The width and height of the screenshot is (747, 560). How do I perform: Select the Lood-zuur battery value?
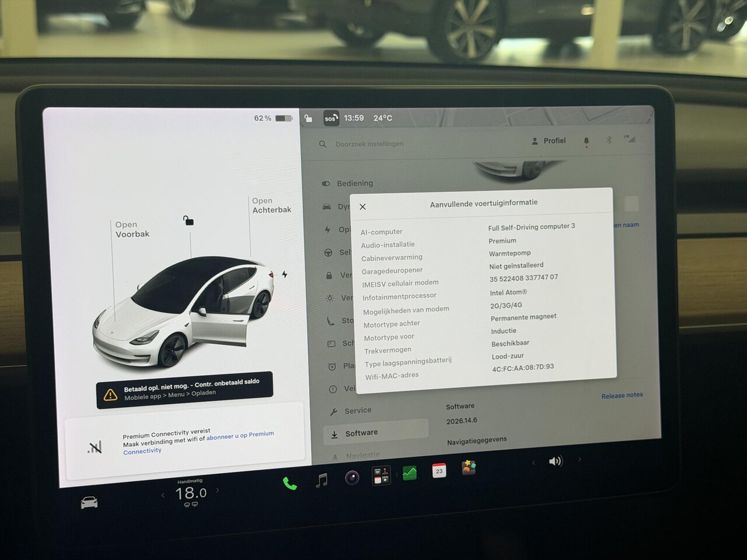tap(508, 356)
